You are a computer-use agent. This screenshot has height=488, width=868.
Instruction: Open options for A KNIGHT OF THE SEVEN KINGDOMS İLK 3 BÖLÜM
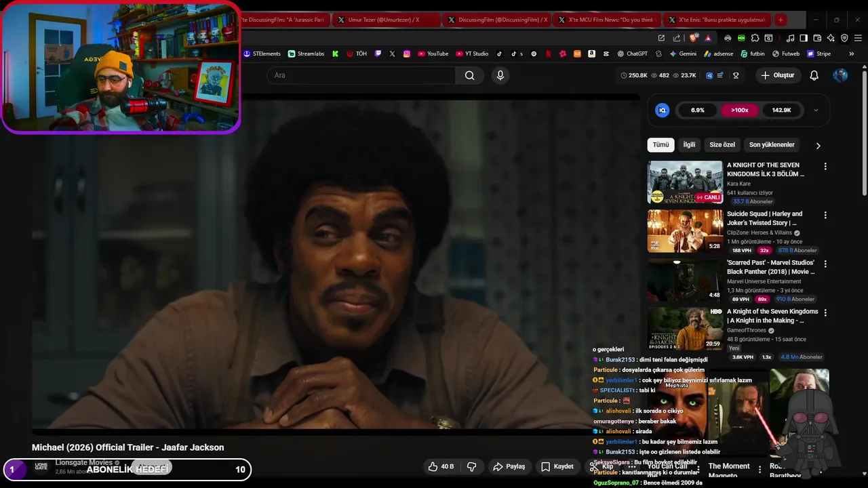[x=825, y=166]
